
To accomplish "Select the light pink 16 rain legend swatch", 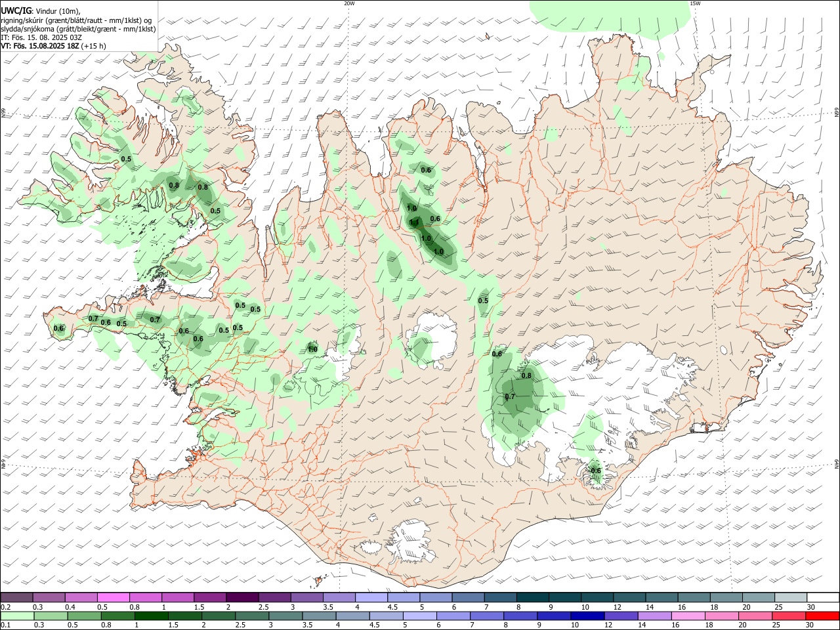I will [x=688, y=616].
